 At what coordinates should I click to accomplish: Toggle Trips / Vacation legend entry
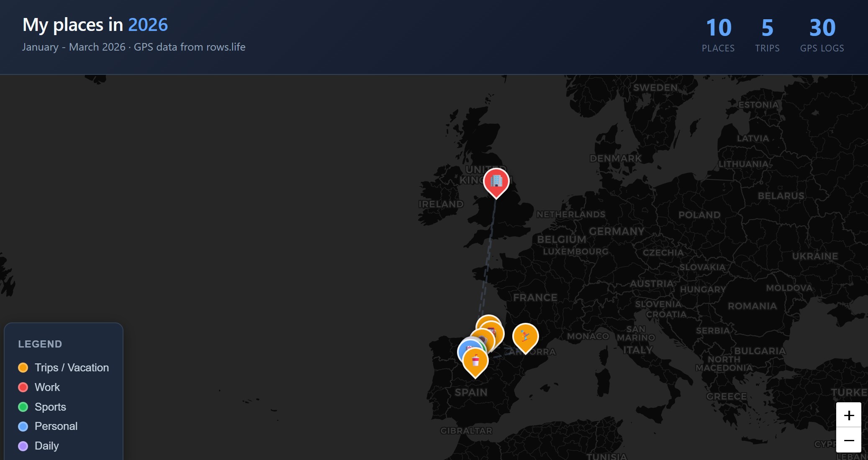coord(72,368)
